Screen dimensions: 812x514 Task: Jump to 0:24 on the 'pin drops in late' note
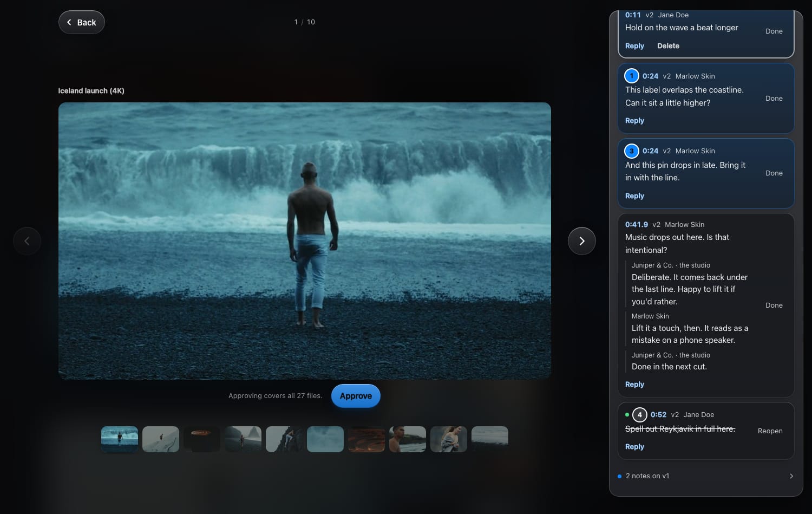pos(650,151)
